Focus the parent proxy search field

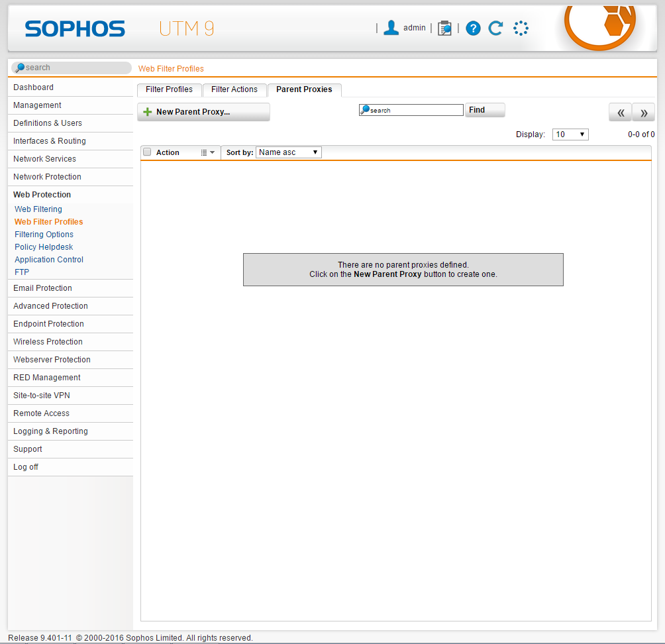[411, 110]
